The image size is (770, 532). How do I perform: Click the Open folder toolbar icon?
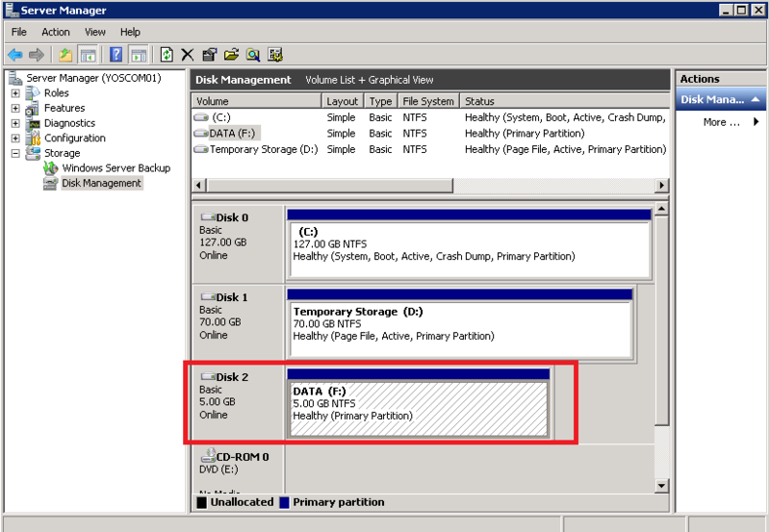click(231, 55)
